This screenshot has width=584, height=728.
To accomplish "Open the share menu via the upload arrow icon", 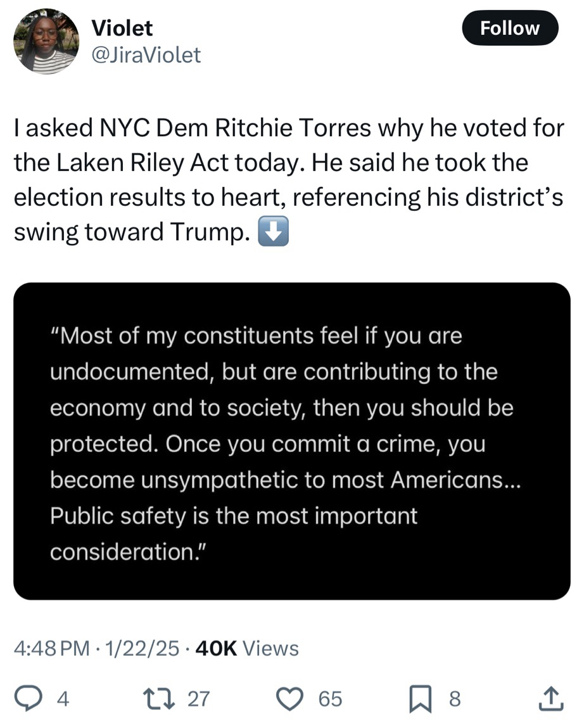I will coord(549,698).
